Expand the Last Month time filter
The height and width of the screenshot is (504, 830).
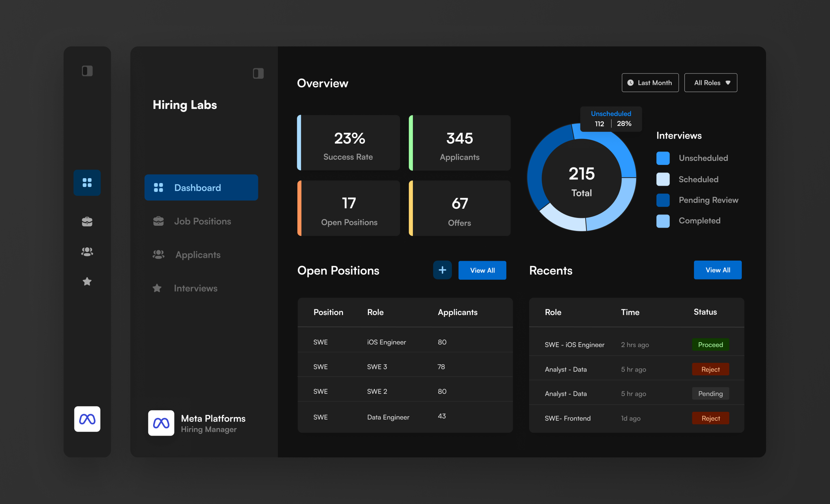[x=650, y=82]
